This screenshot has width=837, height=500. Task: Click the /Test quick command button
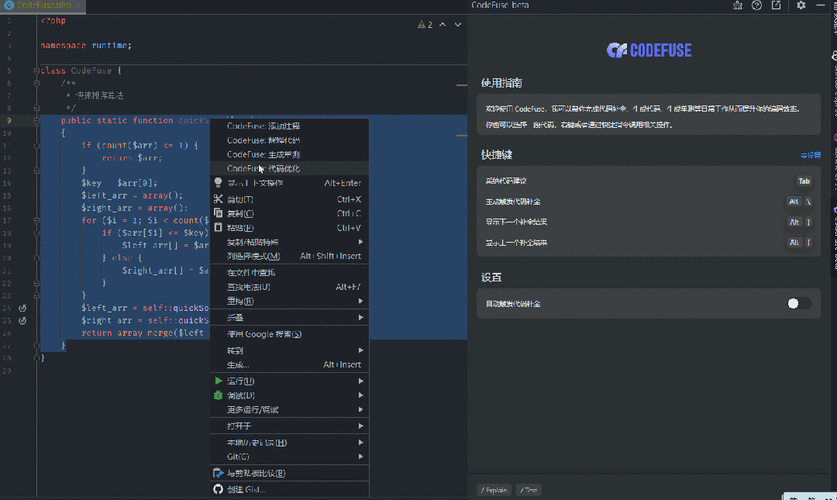(528, 490)
